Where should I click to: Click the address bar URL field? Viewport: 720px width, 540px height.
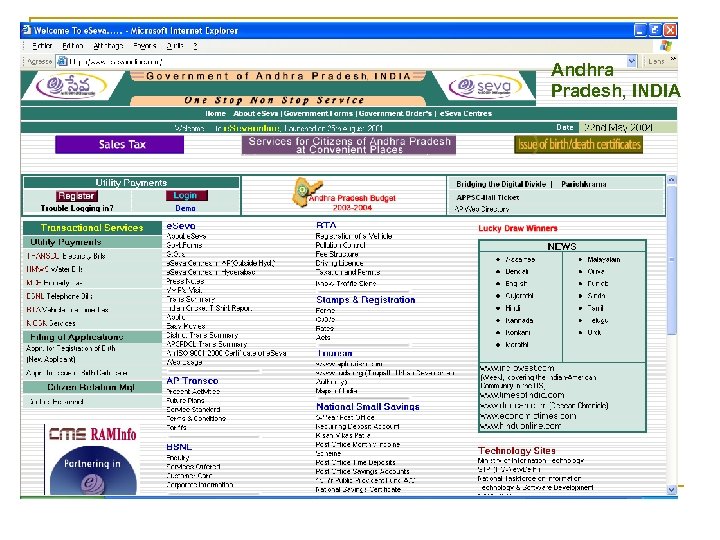(347, 61)
